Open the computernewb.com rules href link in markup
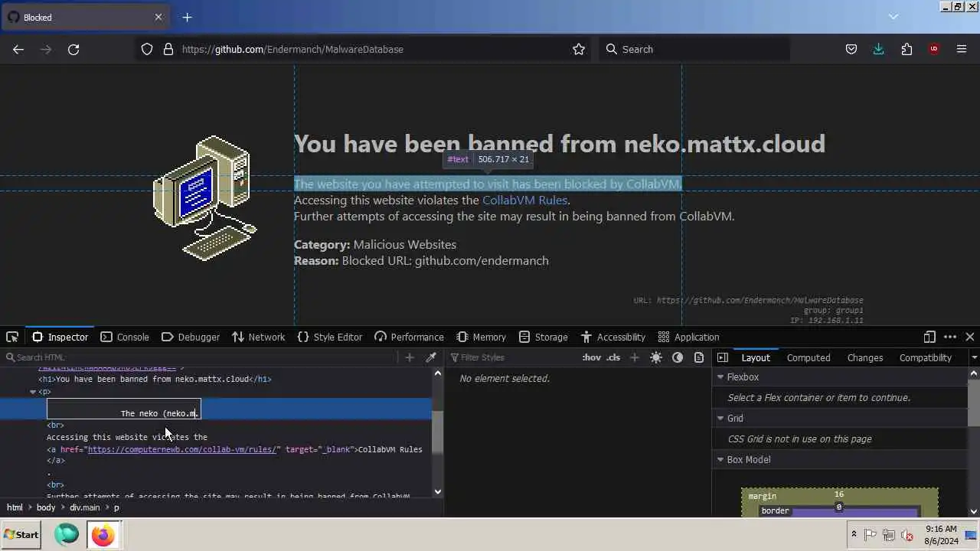Screen dimensions: 980x551 point(184,449)
